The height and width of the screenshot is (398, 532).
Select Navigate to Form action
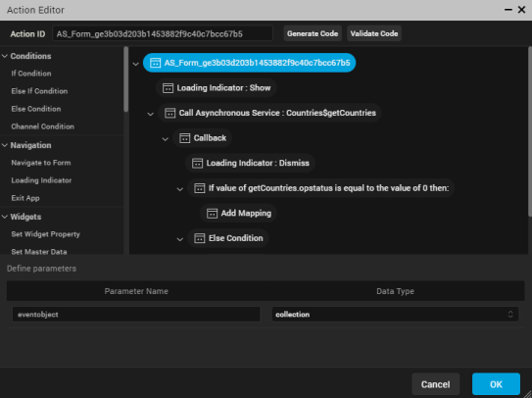tap(41, 163)
